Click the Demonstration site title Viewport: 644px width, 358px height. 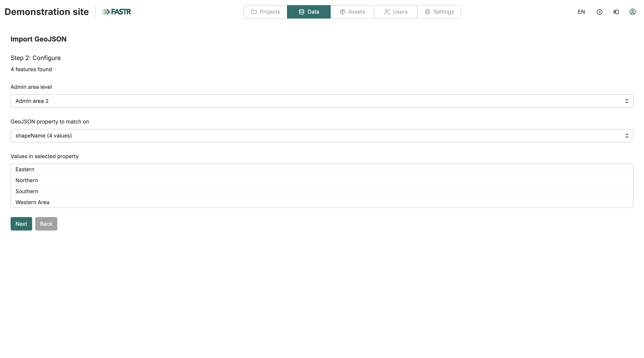[47, 12]
